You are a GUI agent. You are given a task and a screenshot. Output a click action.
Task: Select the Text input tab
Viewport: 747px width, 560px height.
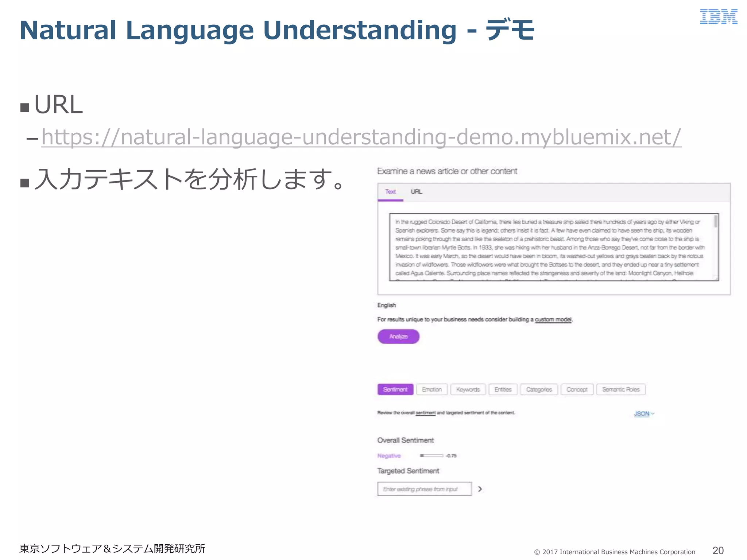pyautogui.click(x=390, y=192)
